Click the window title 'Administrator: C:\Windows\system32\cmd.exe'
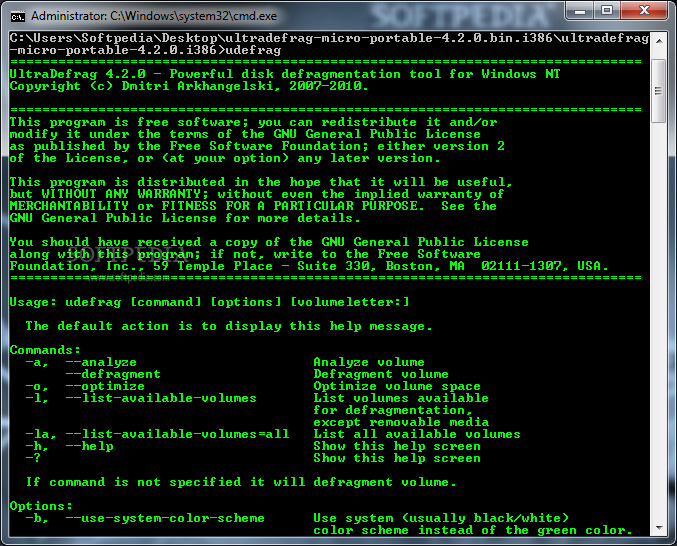The width and height of the screenshot is (677, 546). pyautogui.click(x=154, y=16)
